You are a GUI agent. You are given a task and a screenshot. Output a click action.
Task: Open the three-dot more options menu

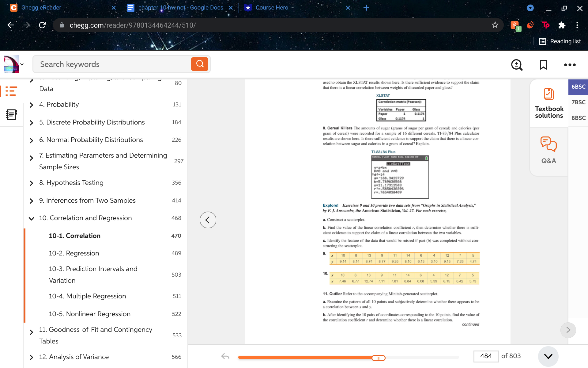[570, 65]
